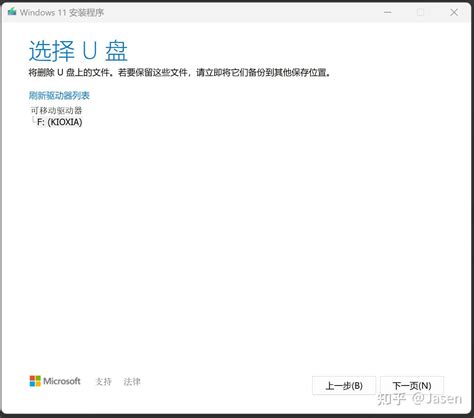Click the Windows 11 setup icon in the title bar
The width and height of the screenshot is (474, 418).
point(12,12)
